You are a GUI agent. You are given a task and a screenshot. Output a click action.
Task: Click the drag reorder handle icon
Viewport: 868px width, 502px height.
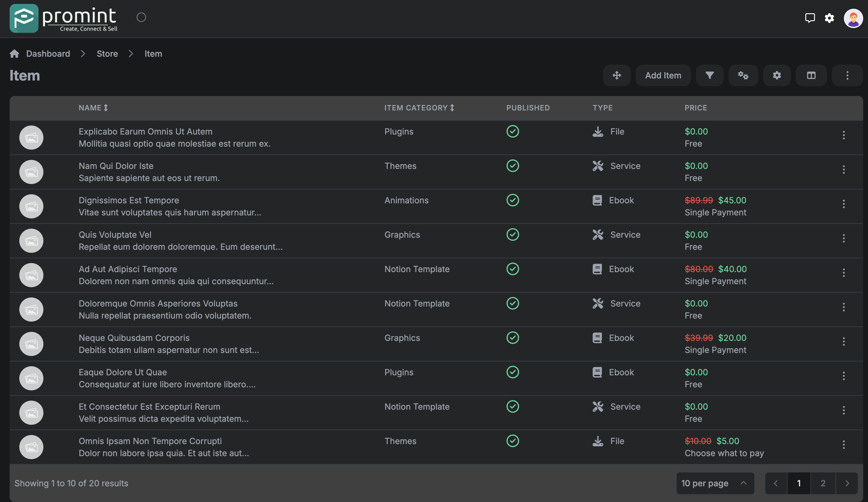click(x=617, y=75)
